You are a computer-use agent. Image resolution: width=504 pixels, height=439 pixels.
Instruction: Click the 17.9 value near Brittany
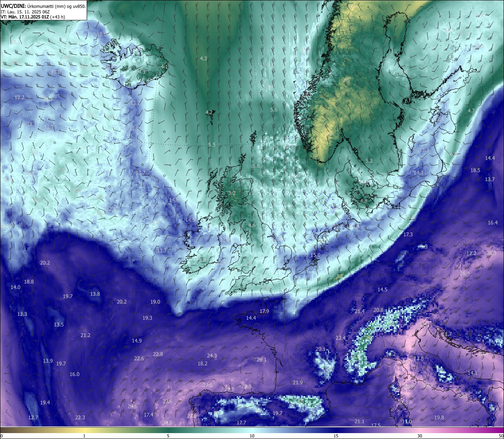click(x=264, y=311)
